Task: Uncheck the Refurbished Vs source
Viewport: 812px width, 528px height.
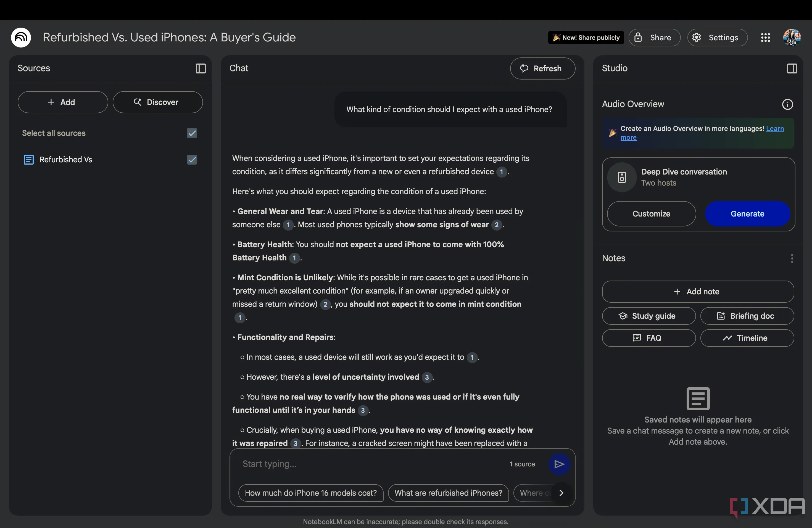Action: (x=192, y=160)
